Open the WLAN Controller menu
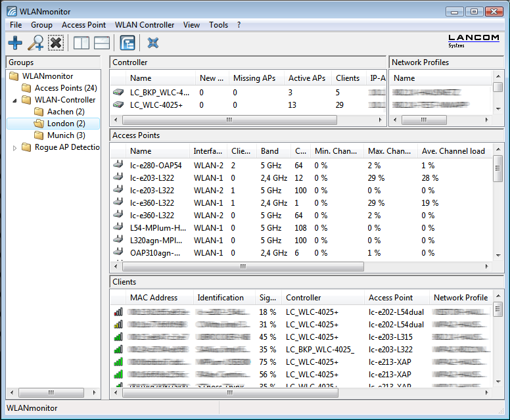 point(145,25)
